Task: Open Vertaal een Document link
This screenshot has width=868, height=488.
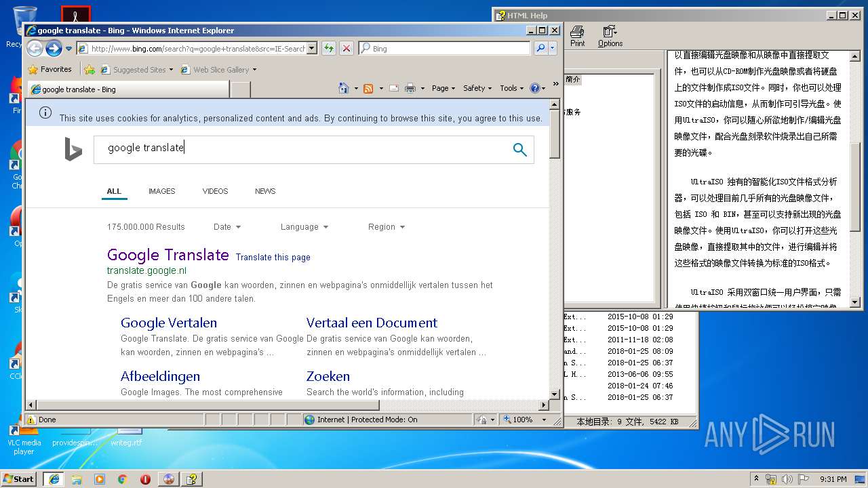Action: [372, 323]
